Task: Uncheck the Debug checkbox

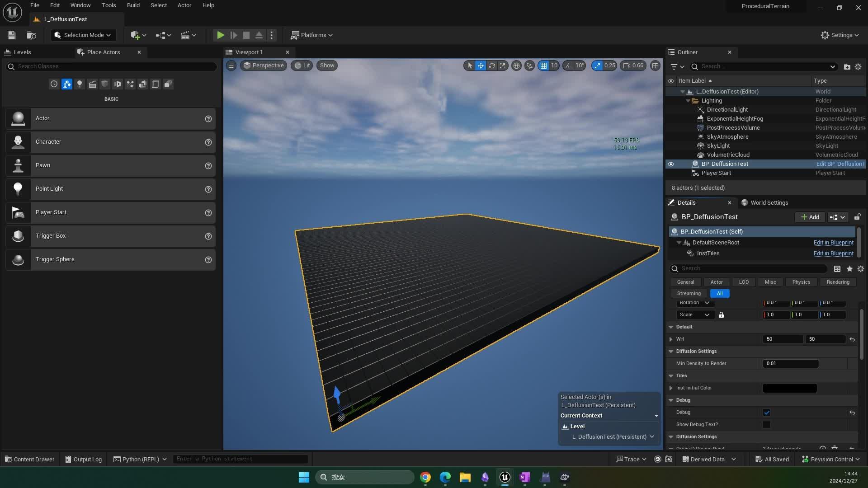Action: (x=767, y=413)
